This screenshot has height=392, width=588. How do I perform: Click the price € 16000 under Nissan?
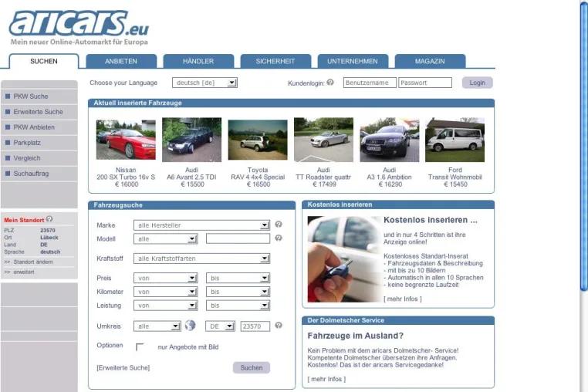point(127,184)
